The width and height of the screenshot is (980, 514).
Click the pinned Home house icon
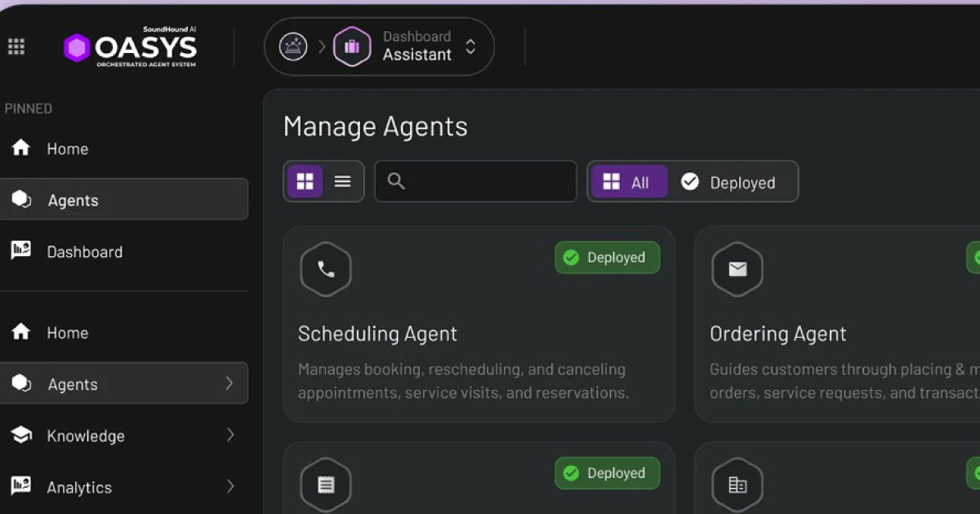(20, 148)
